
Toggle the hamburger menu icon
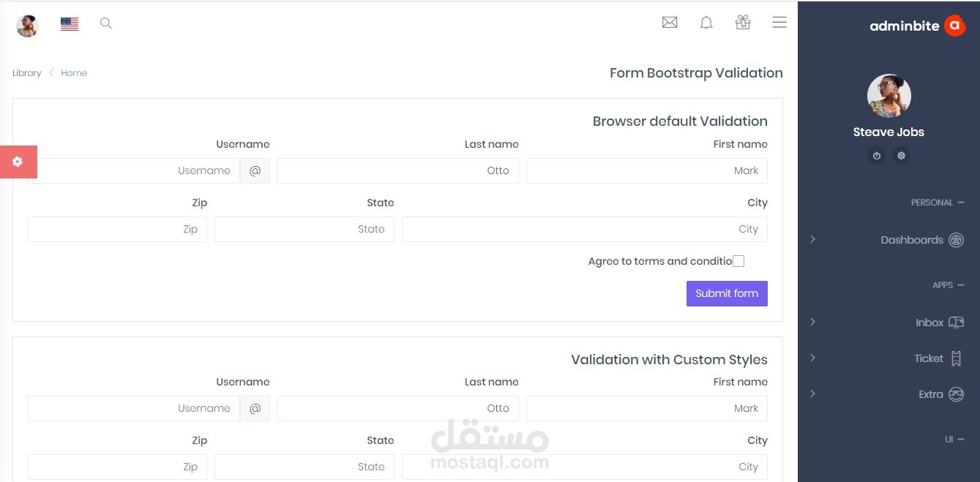[x=779, y=23]
